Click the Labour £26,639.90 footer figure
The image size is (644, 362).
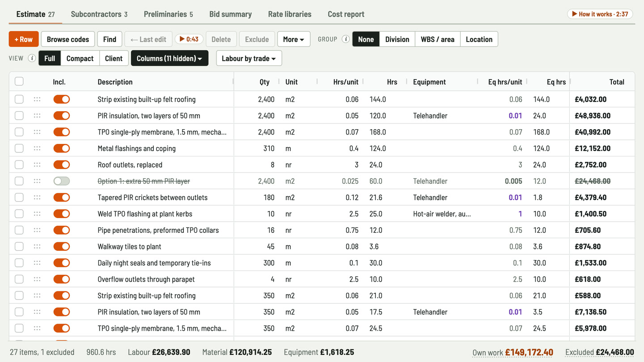point(159,352)
